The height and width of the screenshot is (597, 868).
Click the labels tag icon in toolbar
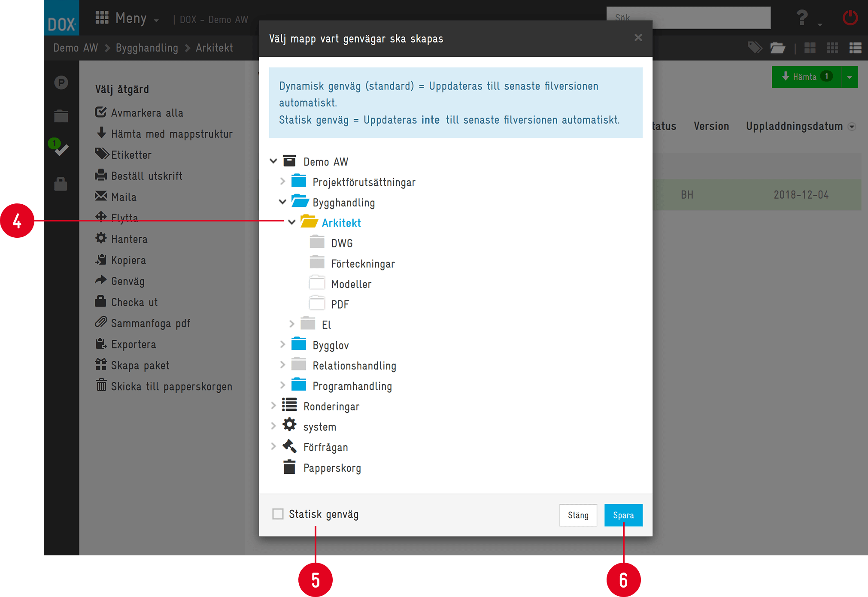(755, 47)
